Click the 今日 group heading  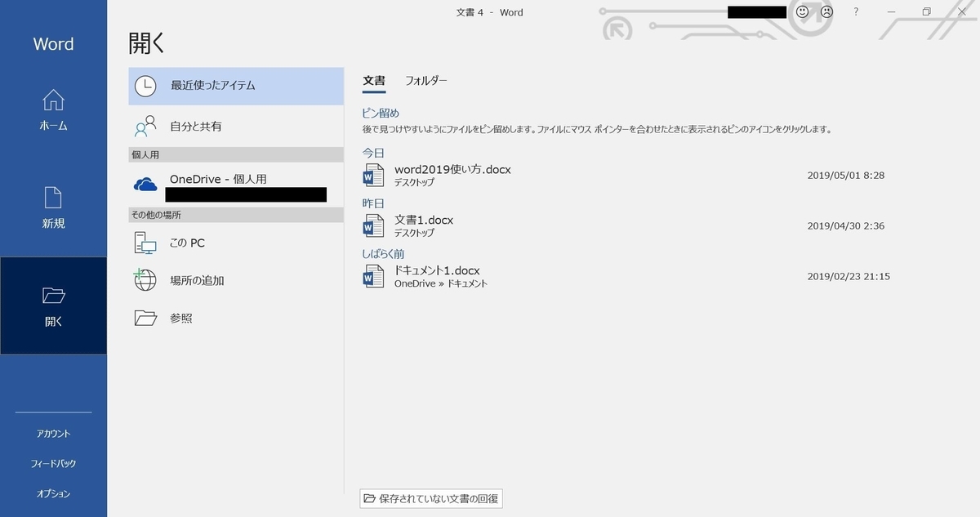pos(373,153)
